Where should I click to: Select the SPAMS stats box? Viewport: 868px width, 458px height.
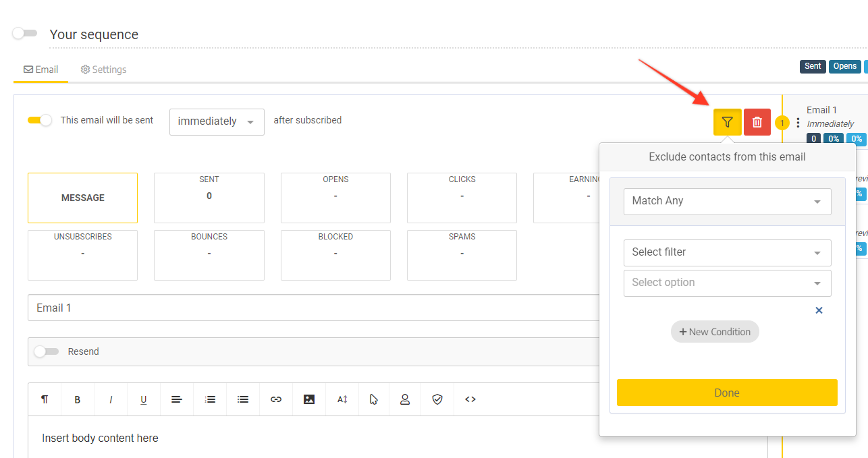coord(462,255)
